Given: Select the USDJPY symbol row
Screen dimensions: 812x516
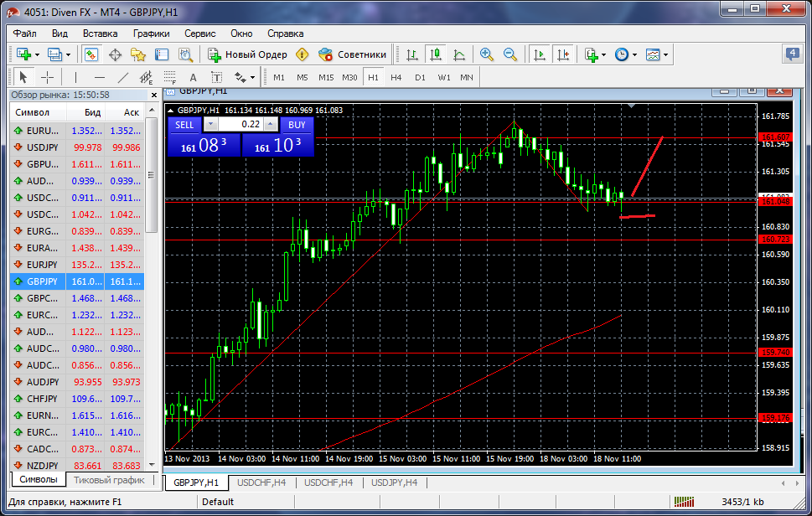Looking at the screenshot, I should click(76, 147).
